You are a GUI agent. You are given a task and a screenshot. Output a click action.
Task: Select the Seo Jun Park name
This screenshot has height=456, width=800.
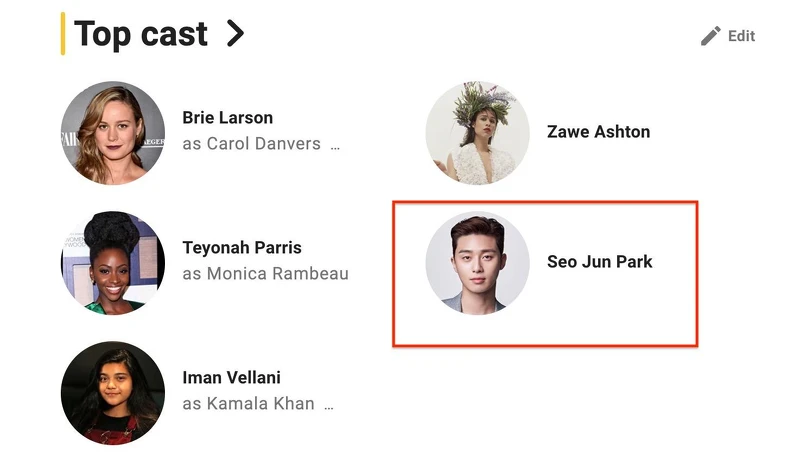(599, 262)
